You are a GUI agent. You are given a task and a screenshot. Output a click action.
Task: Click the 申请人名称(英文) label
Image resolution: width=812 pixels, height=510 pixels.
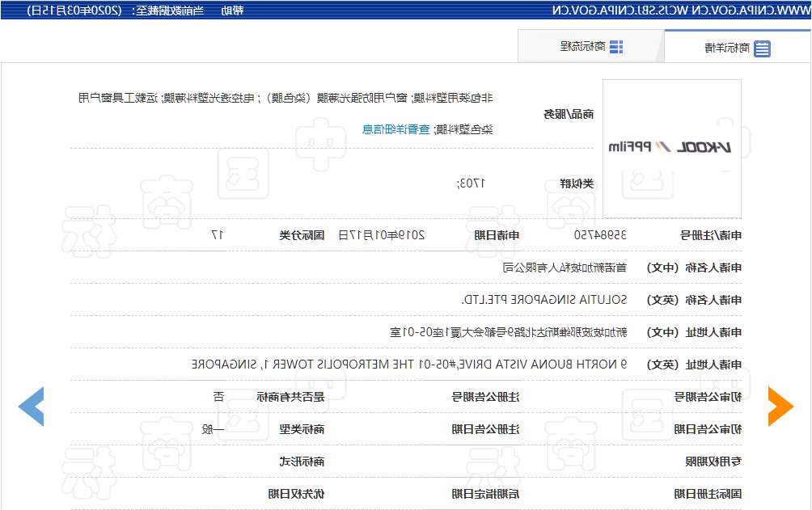694,300
